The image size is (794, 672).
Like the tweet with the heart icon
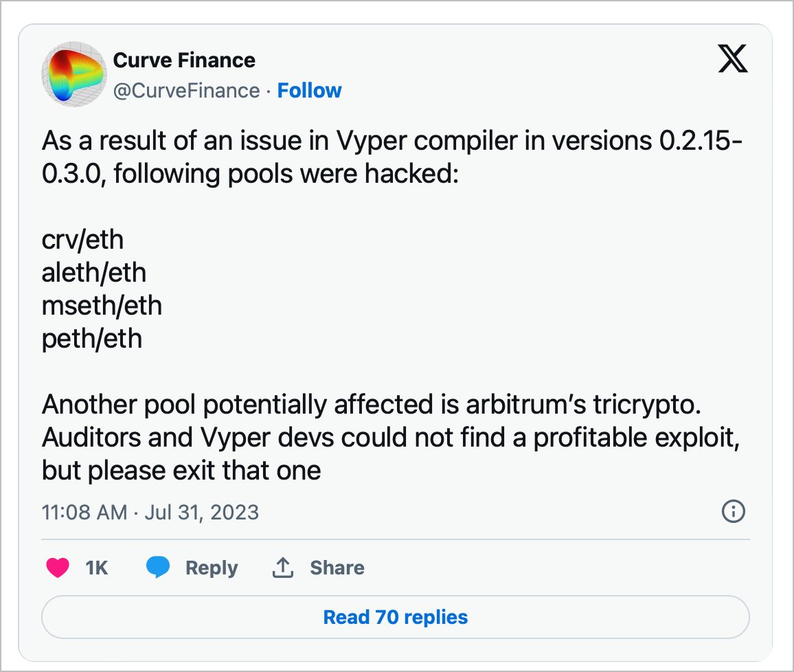tap(58, 568)
